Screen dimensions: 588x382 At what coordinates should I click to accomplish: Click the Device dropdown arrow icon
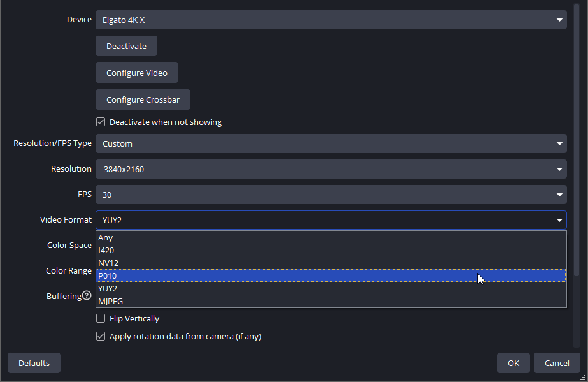point(559,20)
